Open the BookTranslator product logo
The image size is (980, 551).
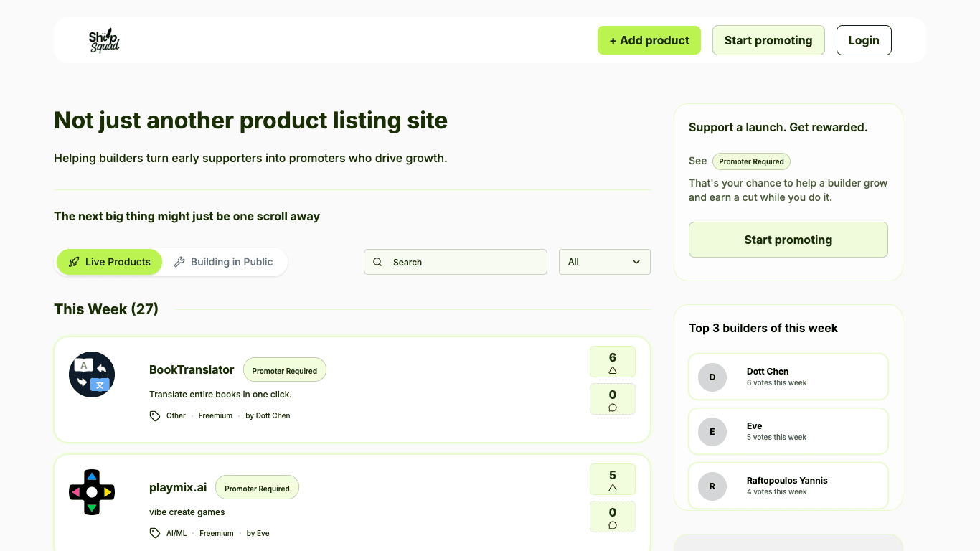pos(92,375)
